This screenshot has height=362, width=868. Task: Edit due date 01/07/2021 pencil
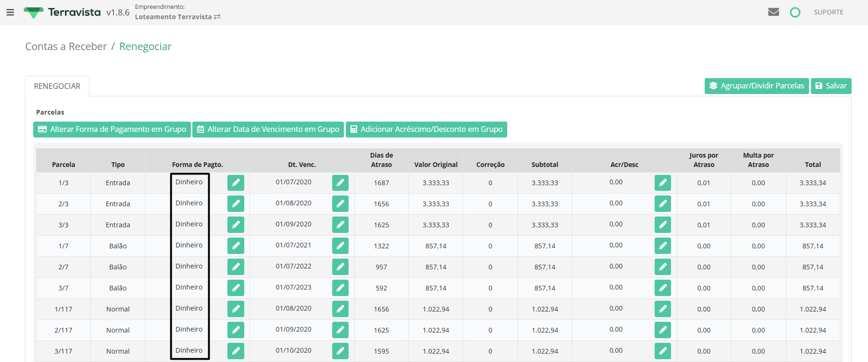pos(340,246)
